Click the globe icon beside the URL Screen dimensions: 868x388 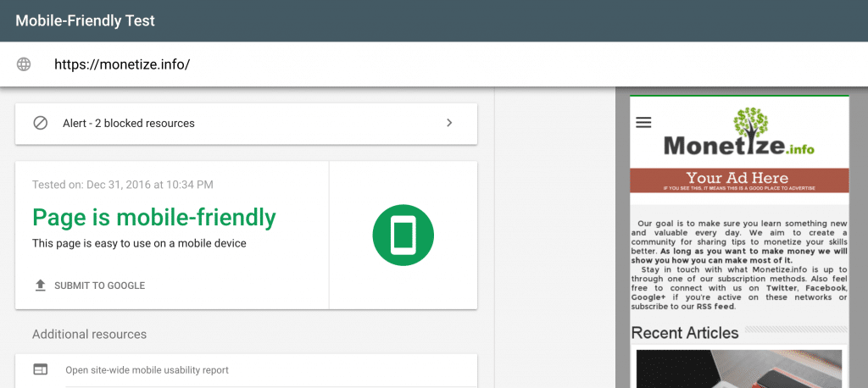point(24,64)
